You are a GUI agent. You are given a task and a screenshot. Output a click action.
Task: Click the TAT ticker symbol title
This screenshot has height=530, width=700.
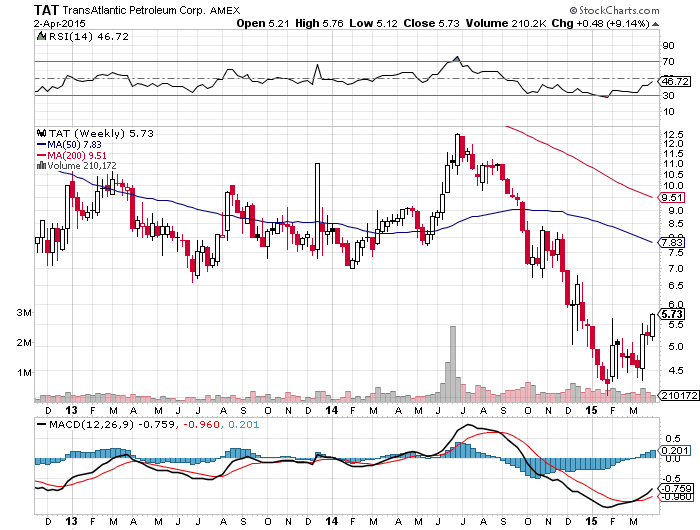tap(46, 10)
